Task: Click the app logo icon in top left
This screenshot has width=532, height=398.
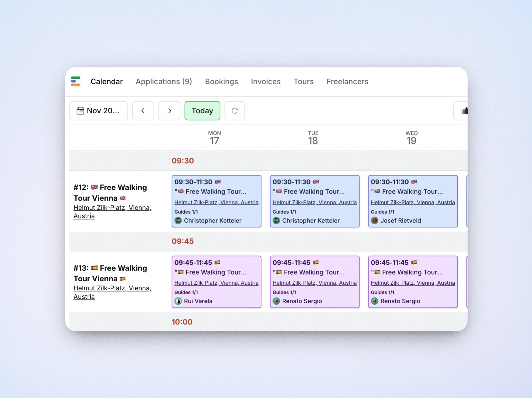Action: point(75,81)
